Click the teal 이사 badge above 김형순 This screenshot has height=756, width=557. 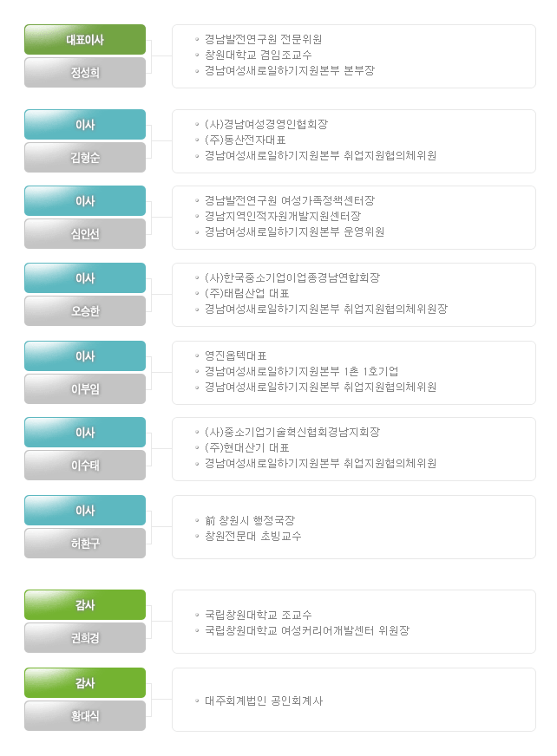[x=85, y=124]
